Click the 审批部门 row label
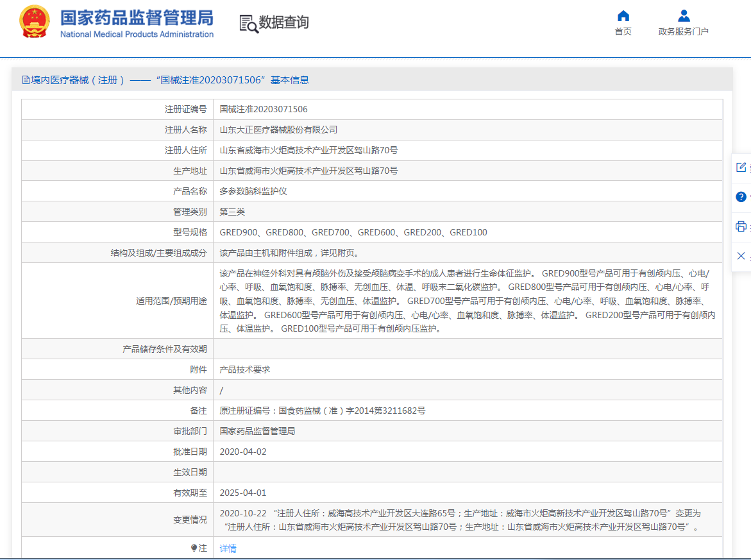The height and width of the screenshot is (560, 751). pyautogui.click(x=190, y=431)
